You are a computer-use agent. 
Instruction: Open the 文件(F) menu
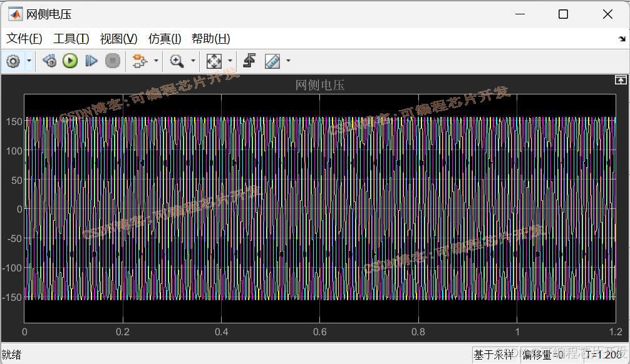[x=24, y=39]
